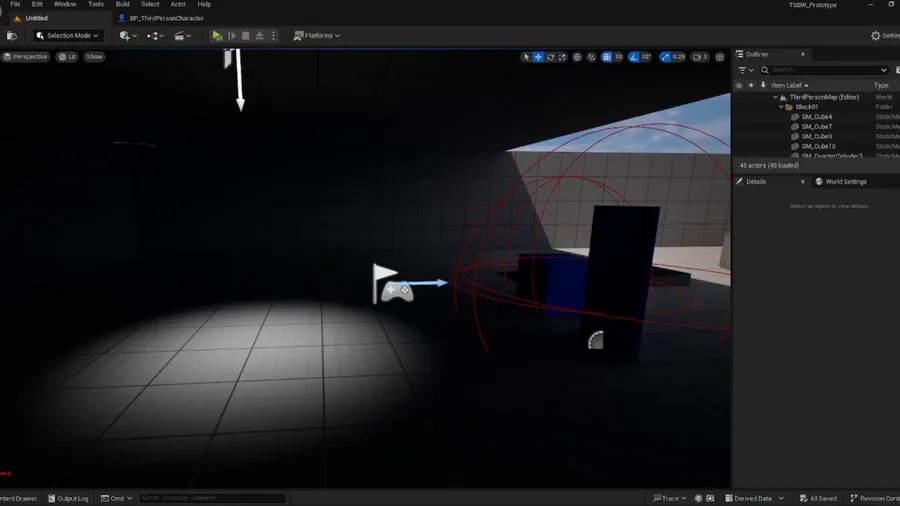Click the visibility eye column header
The height and width of the screenshot is (506, 900).
739,85
